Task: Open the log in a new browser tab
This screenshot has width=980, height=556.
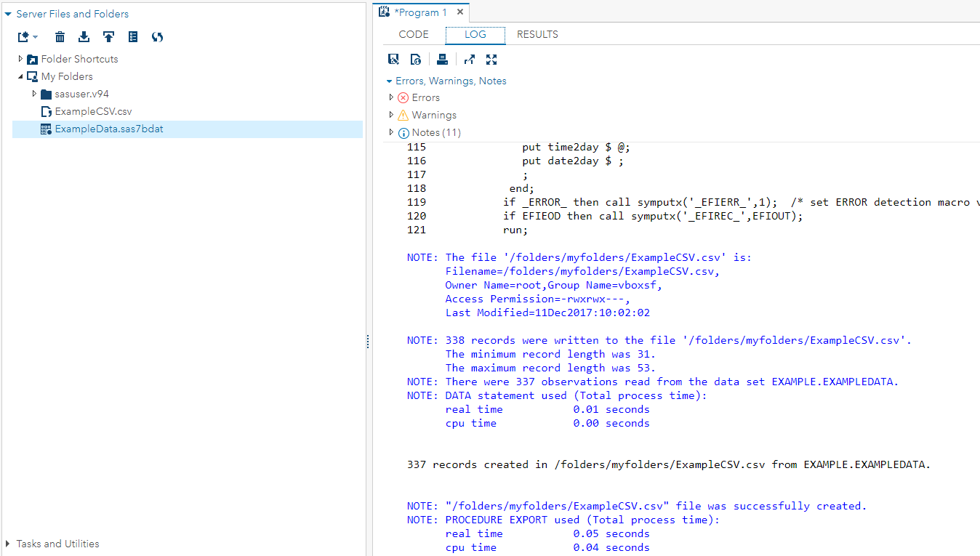Action: click(x=470, y=60)
